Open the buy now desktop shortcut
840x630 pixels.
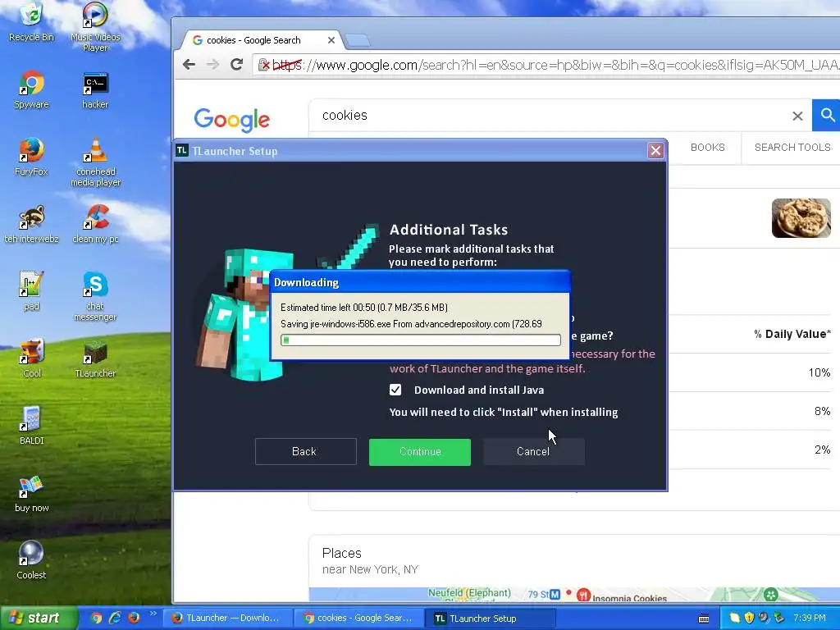click(x=31, y=493)
